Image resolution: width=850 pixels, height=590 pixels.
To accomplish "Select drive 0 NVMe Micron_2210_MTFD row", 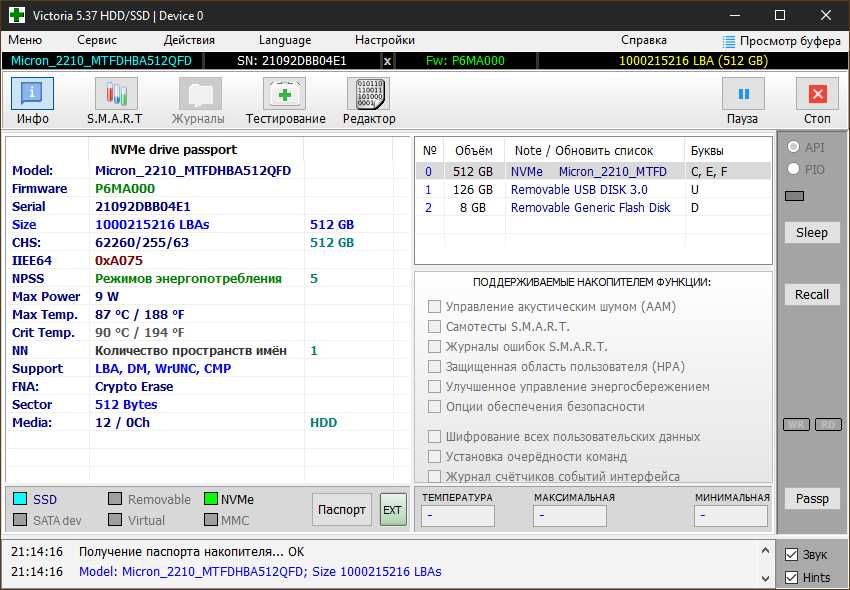I will (x=593, y=171).
